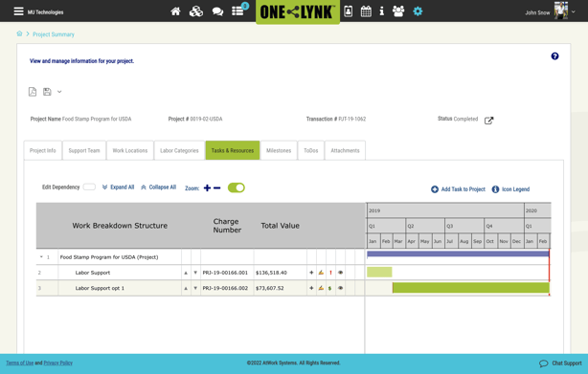Open the hamburger menu beside MU Technologies
The width and height of the screenshot is (588, 374).
point(18,11)
